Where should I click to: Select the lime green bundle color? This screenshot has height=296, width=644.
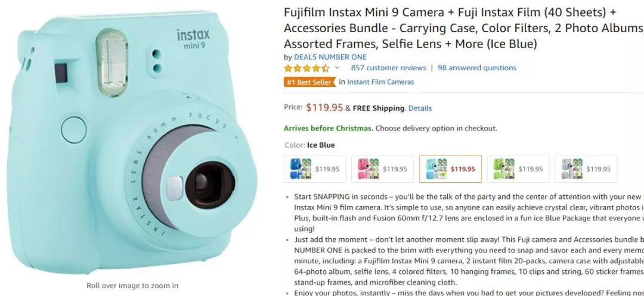[x=518, y=169]
